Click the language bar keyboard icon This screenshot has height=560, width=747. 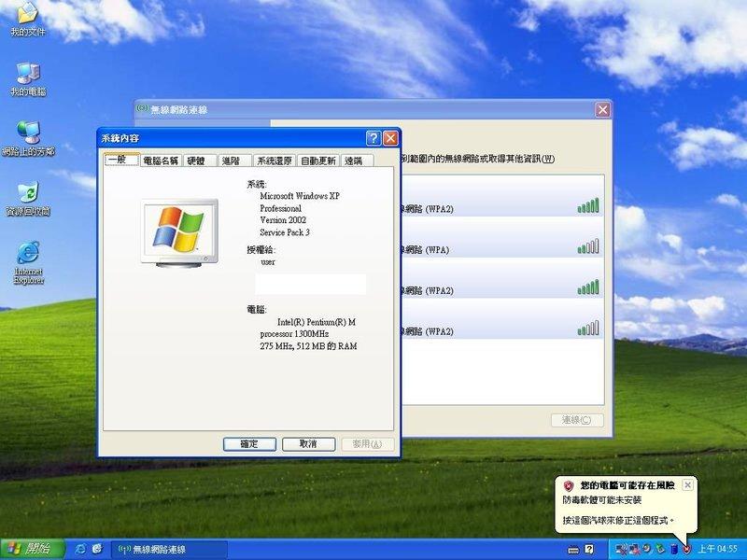pos(573,550)
